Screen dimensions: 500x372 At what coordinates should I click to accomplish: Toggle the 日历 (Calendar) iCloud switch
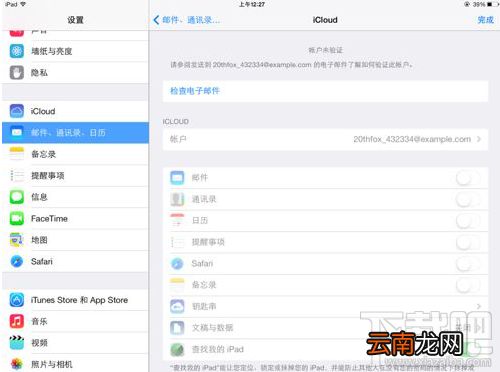point(468,221)
